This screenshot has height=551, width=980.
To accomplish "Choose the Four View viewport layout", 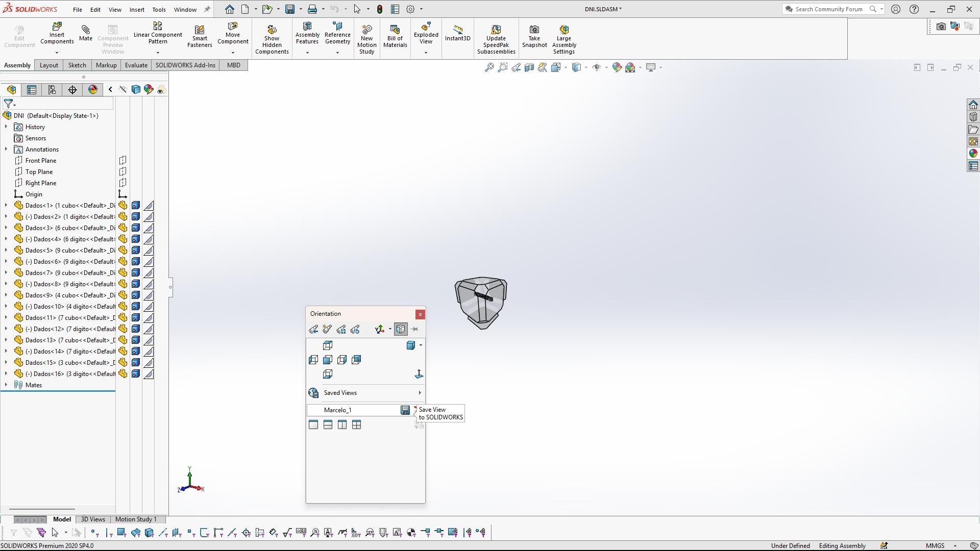I will click(356, 424).
